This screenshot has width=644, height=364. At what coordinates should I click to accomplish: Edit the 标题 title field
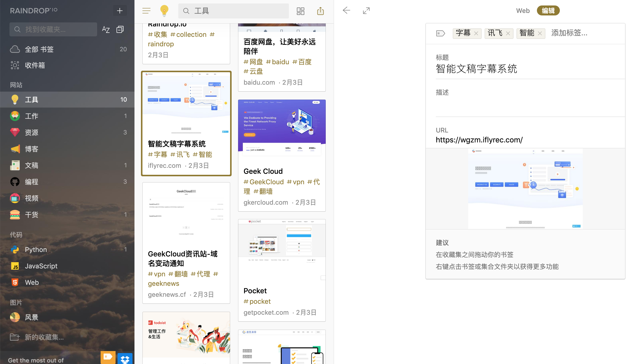530,69
